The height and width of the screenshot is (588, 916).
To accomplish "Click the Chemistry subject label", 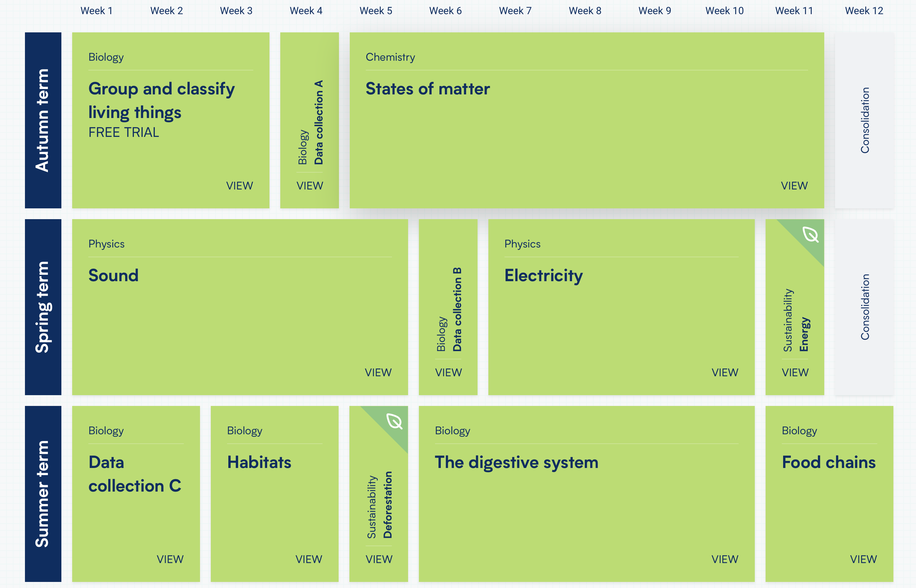I will (390, 57).
